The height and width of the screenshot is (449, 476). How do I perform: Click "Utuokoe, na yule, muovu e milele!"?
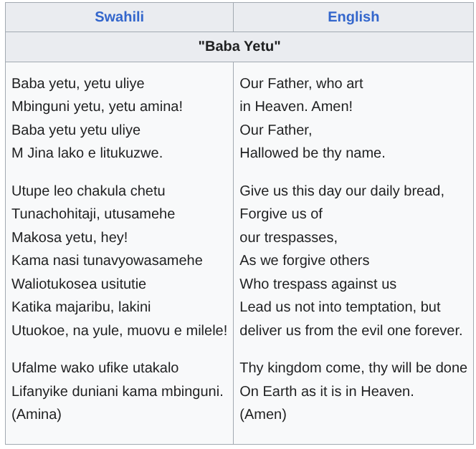[119, 330]
